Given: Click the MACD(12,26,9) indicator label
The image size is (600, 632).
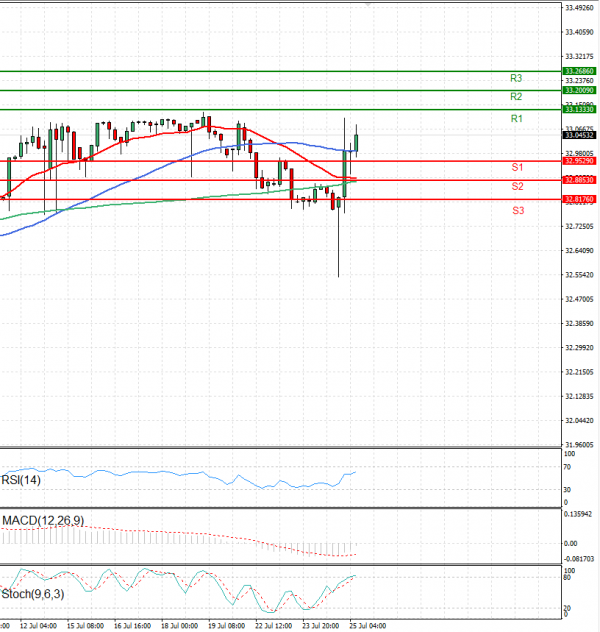Looking at the screenshot, I should [x=43, y=521].
